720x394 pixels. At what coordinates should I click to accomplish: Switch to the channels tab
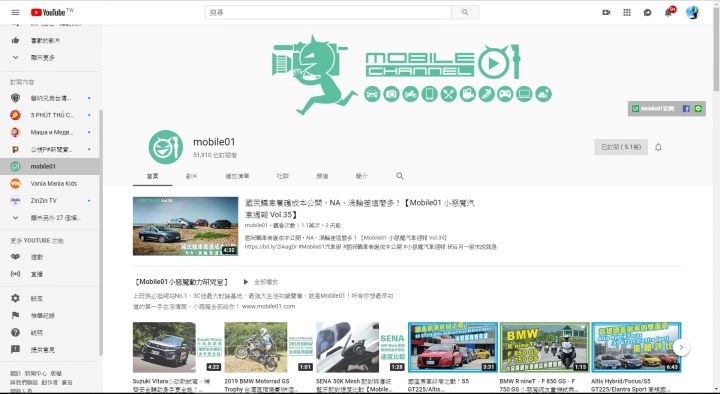[x=322, y=176]
